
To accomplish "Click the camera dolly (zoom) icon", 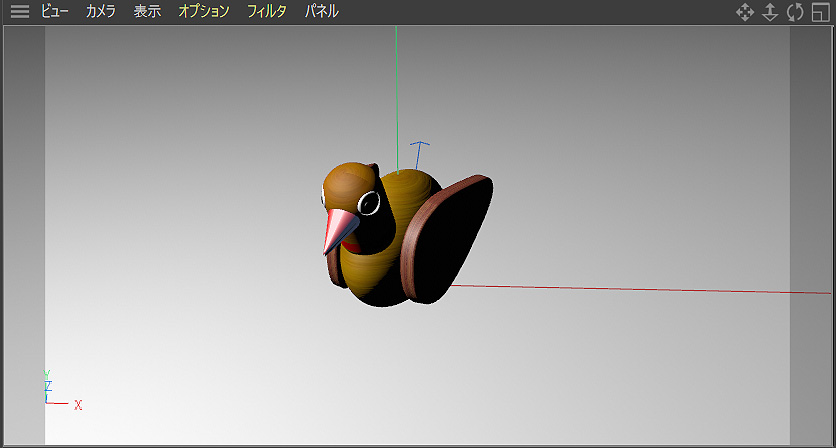I will point(770,12).
